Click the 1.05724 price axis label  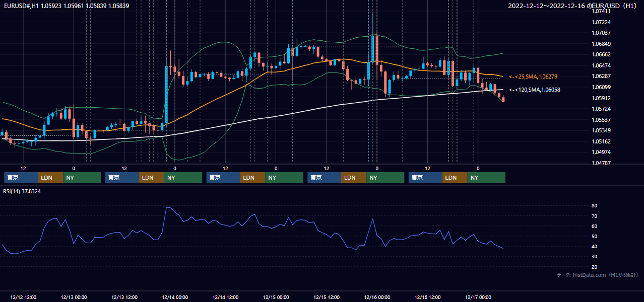click(x=601, y=109)
